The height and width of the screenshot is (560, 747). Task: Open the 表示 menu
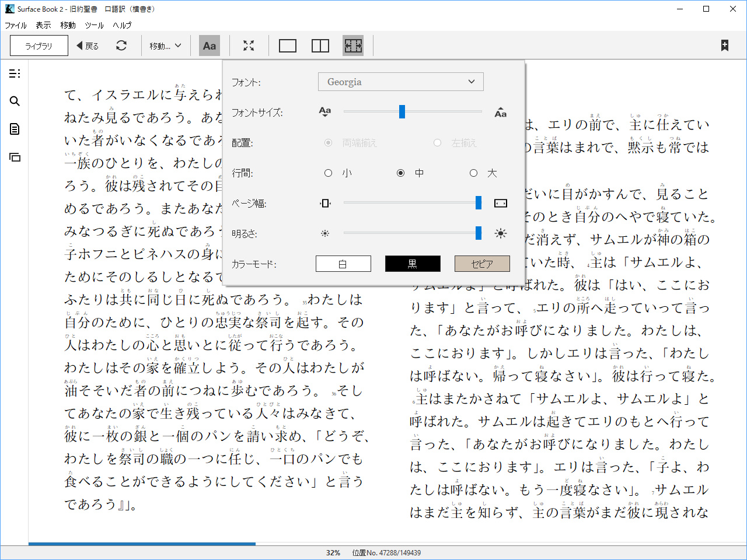[x=43, y=25]
